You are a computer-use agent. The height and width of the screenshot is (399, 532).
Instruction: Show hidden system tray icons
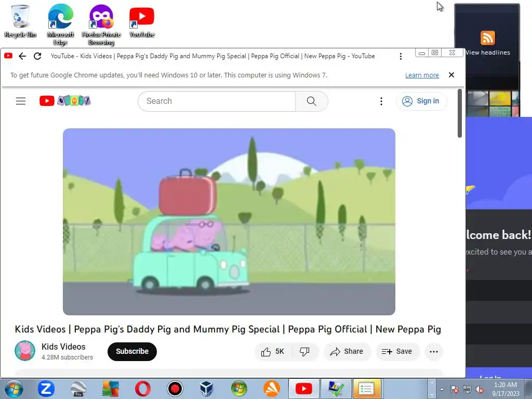click(x=442, y=389)
